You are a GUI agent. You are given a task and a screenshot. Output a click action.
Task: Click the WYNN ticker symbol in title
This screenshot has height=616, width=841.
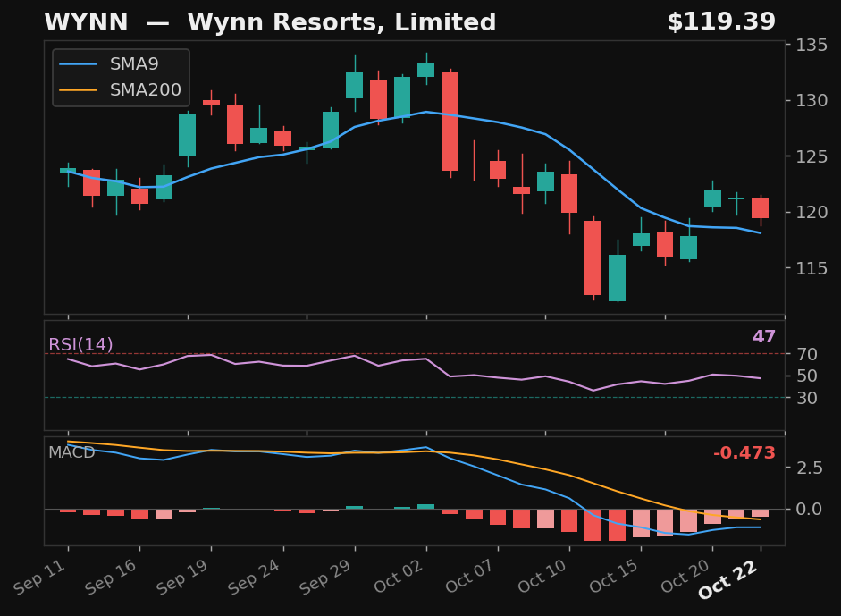(x=86, y=22)
